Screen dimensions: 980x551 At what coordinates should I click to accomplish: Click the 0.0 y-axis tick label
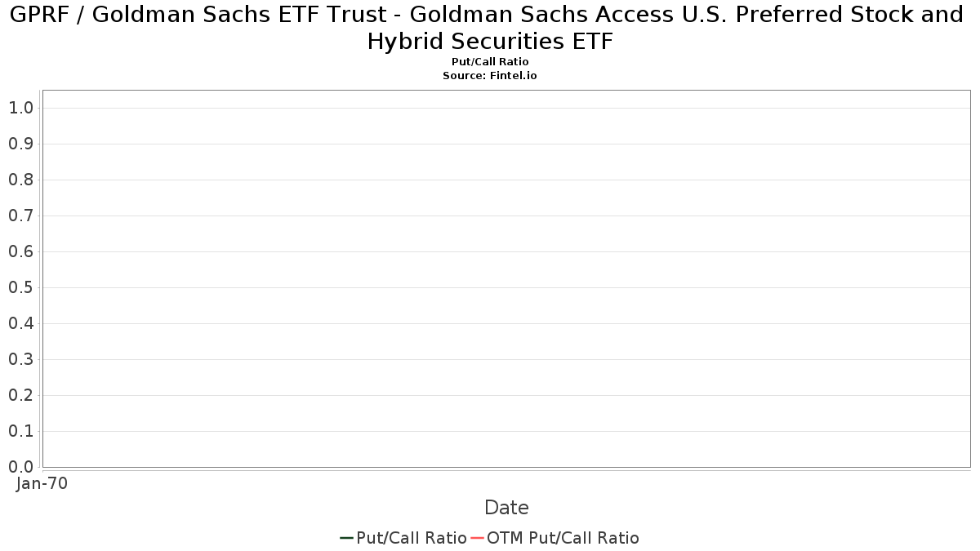tap(20, 467)
